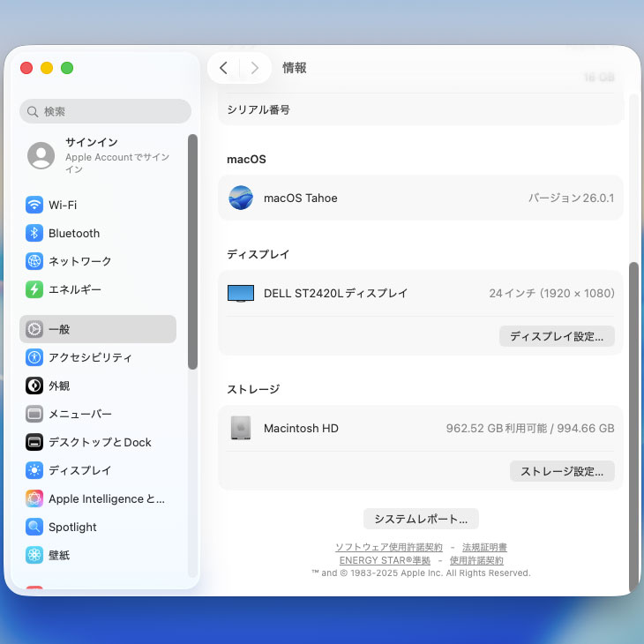Open システムレポート... button
This screenshot has width=644, height=644.
[x=421, y=519]
